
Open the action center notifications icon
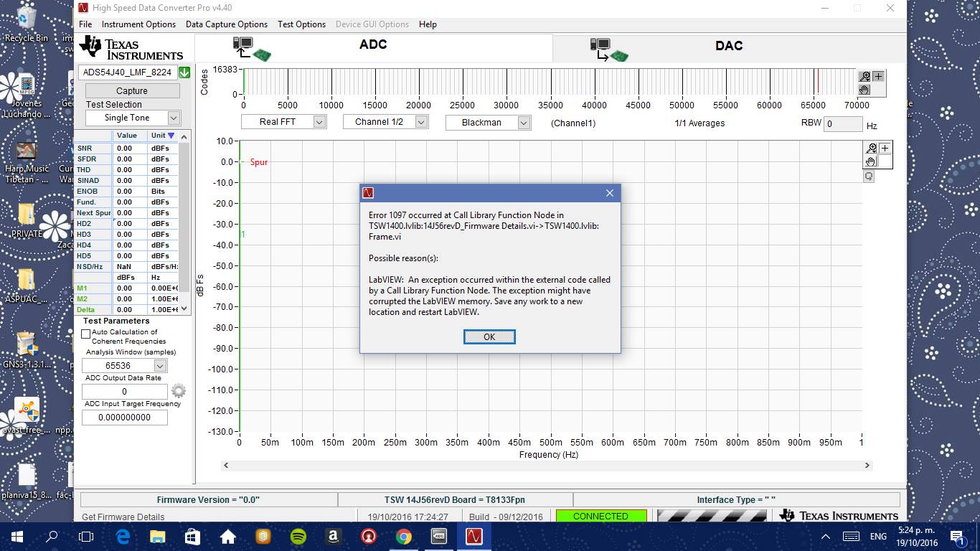958,536
